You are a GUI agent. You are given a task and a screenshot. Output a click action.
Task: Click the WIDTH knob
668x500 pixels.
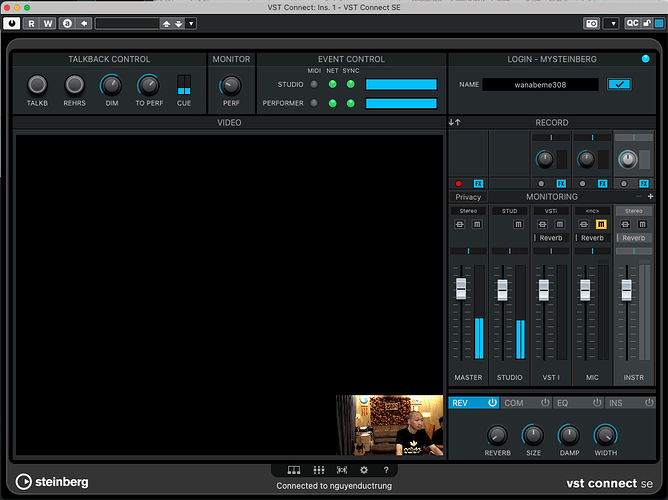pyautogui.click(x=605, y=435)
